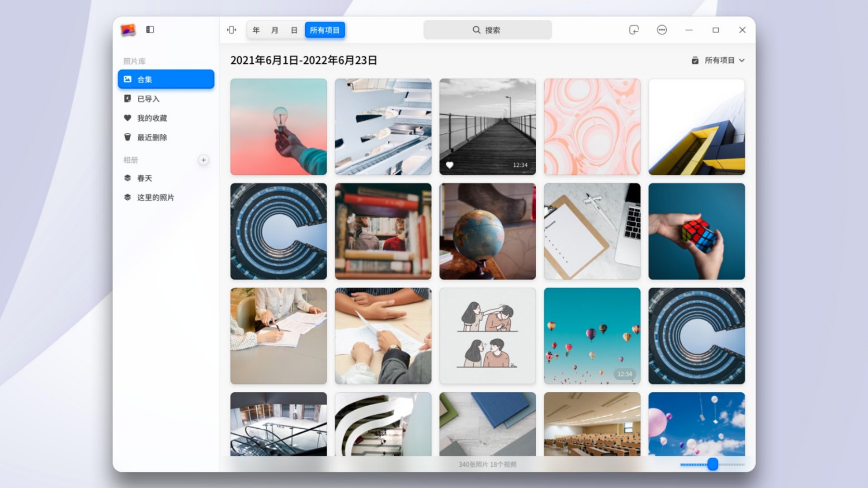
Task: Switch to the 月 view tab
Action: click(x=275, y=30)
